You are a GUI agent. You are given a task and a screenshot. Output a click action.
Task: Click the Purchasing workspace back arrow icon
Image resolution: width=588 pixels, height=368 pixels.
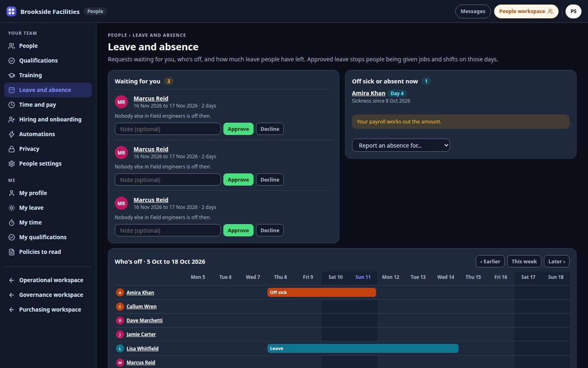(x=11, y=310)
